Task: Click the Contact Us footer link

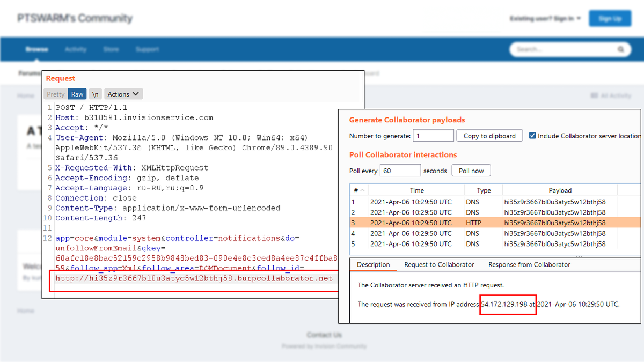Action: click(324, 335)
